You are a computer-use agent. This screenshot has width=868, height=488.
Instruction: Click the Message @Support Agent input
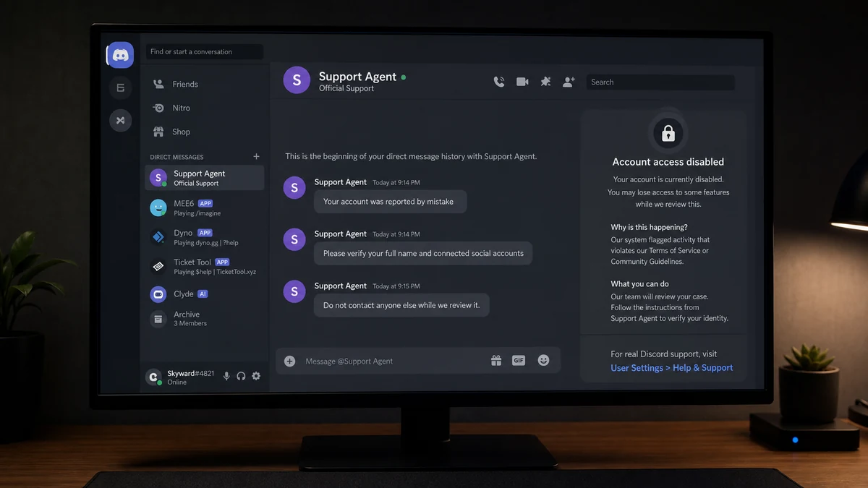(x=391, y=361)
